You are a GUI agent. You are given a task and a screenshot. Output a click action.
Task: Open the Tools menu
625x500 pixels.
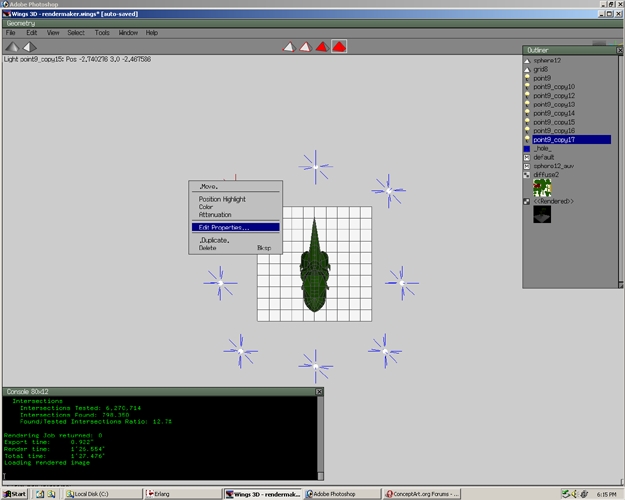[102, 33]
